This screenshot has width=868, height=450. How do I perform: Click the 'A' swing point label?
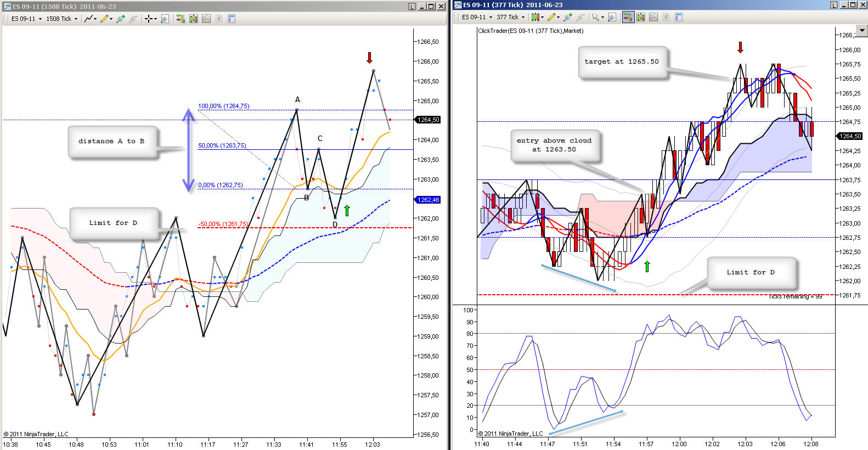pyautogui.click(x=297, y=100)
